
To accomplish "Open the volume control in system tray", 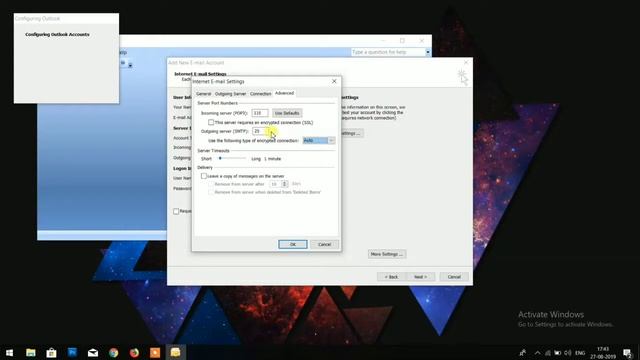I will [x=568, y=353].
